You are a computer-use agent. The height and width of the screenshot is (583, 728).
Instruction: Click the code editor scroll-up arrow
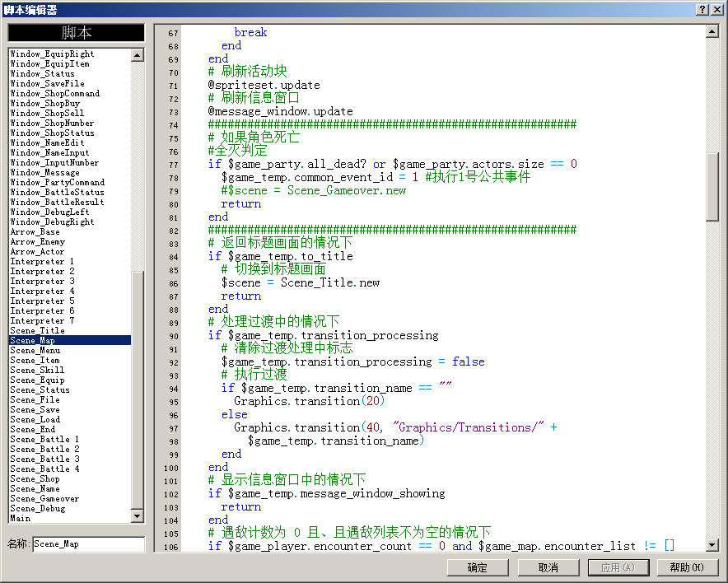pyautogui.click(x=712, y=31)
